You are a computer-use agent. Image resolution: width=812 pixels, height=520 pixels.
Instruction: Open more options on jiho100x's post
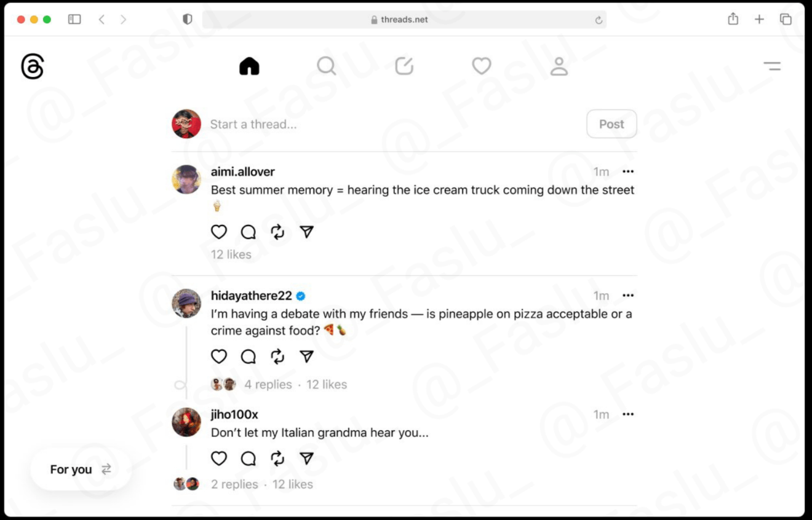628,414
